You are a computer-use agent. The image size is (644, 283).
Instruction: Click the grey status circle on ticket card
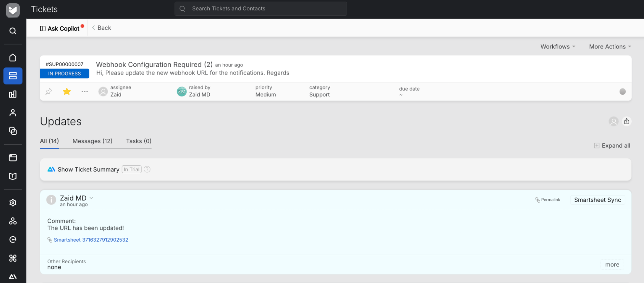[622, 92]
